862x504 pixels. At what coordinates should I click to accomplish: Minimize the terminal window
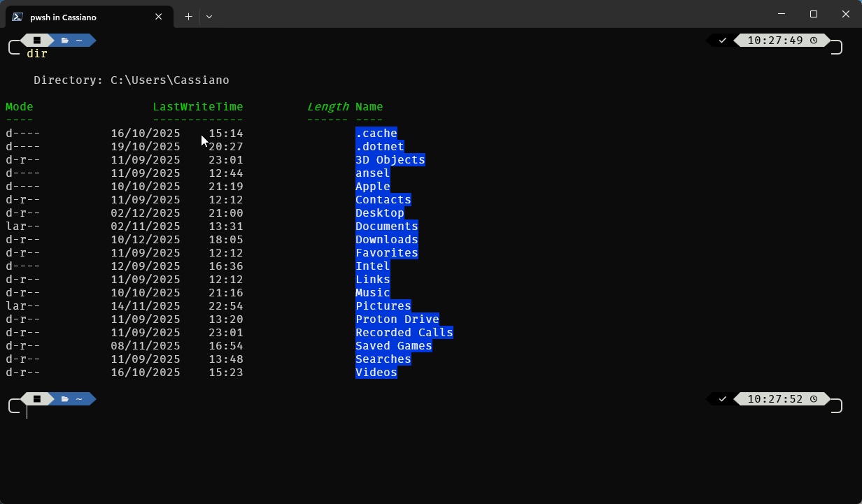click(x=782, y=14)
